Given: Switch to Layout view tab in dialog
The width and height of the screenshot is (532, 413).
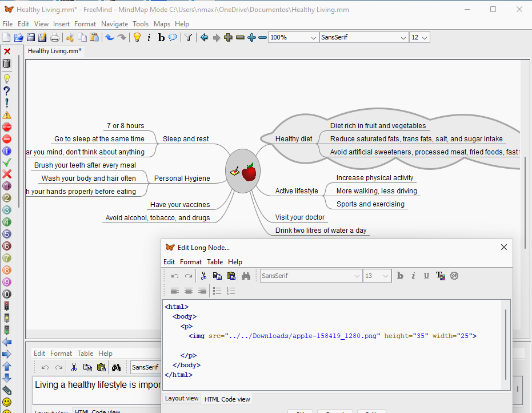Looking at the screenshot, I should pos(182,399).
